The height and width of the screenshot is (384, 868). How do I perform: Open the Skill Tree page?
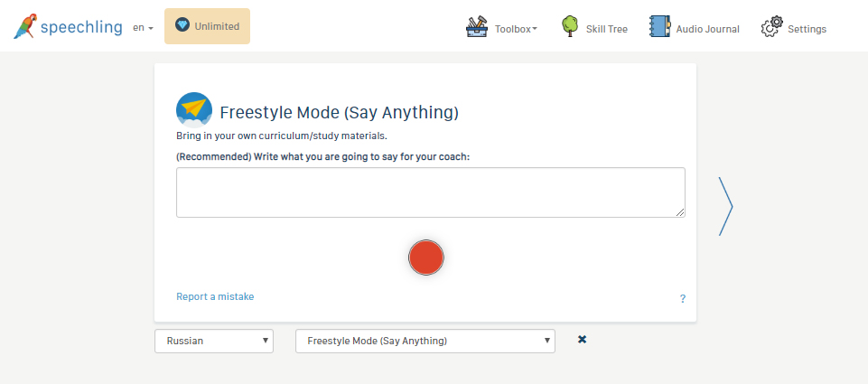tap(606, 29)
